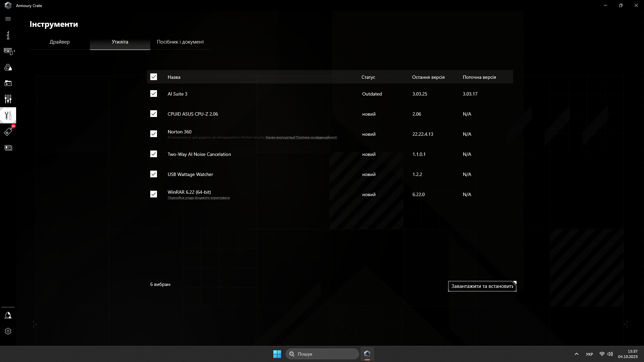Click Norton version 22.22.4.13
Screen dimensions: 644x362
[423, 134]
